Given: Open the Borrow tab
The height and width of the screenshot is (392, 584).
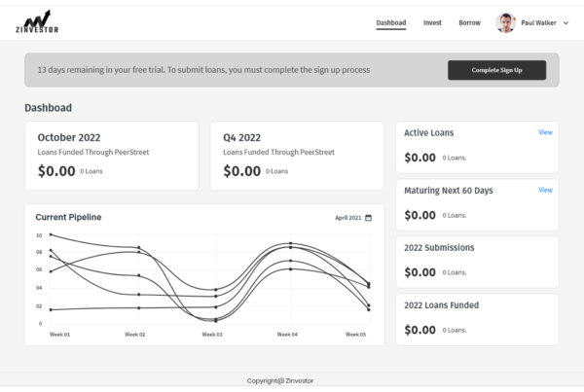Looking at the screenshot, I should pos(469,22).
